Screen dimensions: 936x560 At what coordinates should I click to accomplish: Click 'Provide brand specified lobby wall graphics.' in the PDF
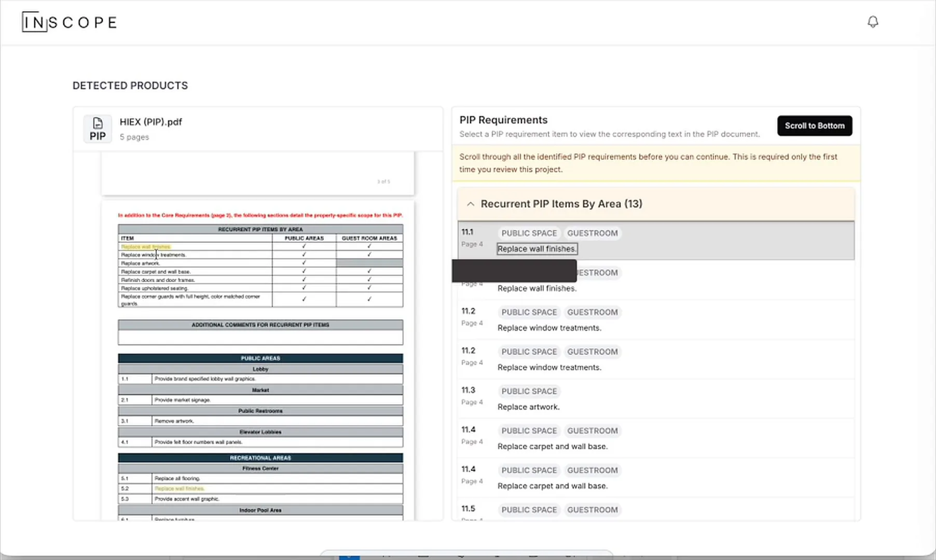[204, 379]
